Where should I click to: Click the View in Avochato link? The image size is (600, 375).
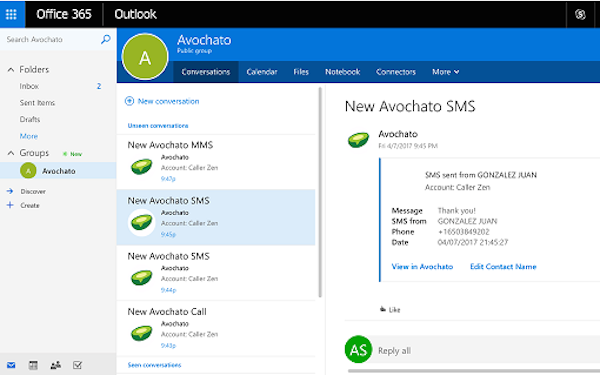coord(422,266)
